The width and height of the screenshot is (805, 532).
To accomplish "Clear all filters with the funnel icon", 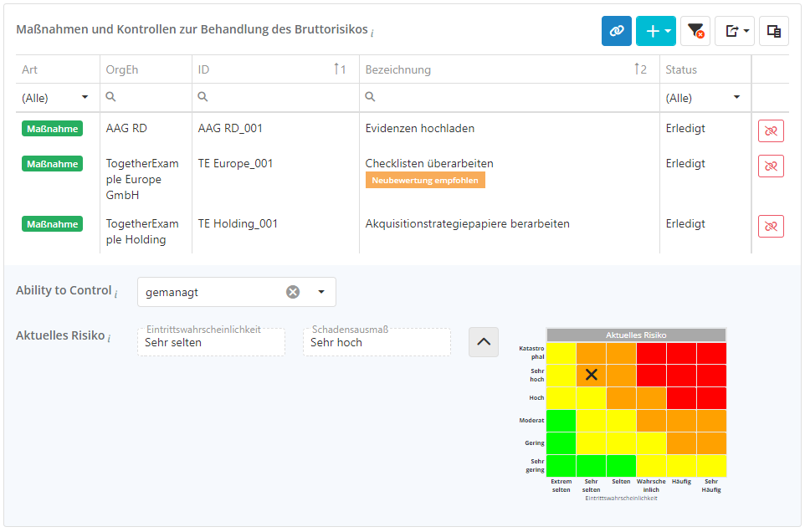I will 695,31.
